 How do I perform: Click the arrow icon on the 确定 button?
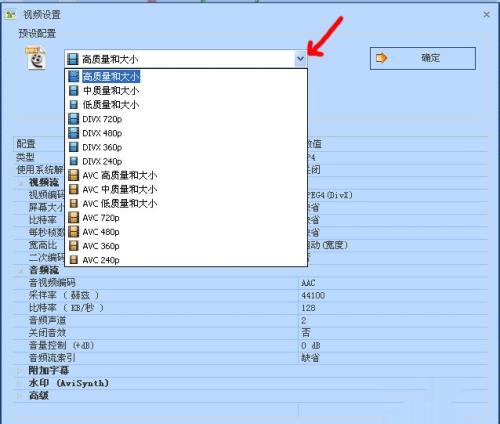(381, 58)
